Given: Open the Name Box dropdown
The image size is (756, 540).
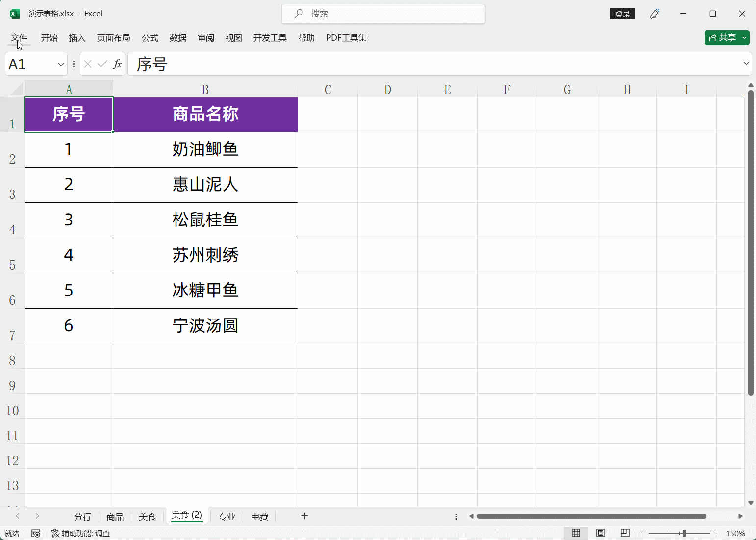Looking at the screenshot, I should [x=60, y=64].
